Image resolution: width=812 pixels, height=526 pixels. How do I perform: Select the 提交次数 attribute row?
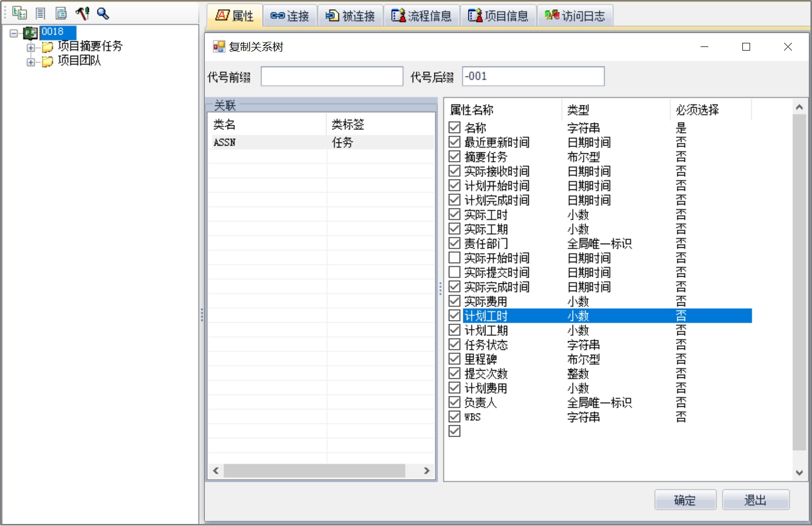point(600,374)
